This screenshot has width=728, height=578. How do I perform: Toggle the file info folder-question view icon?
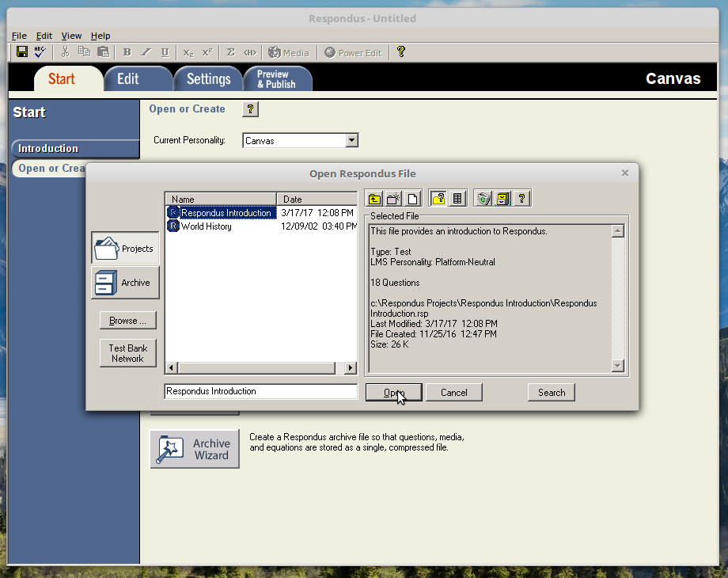coord(438,199)
